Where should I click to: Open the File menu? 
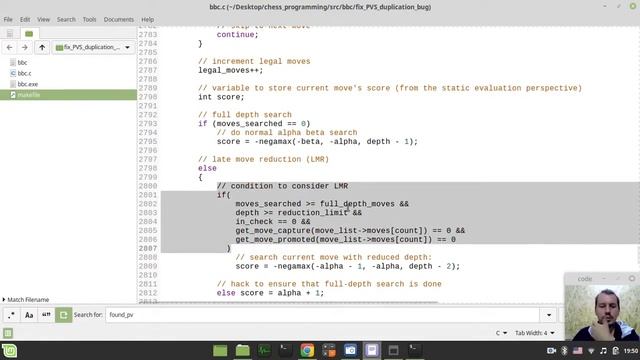pos(8,19)
